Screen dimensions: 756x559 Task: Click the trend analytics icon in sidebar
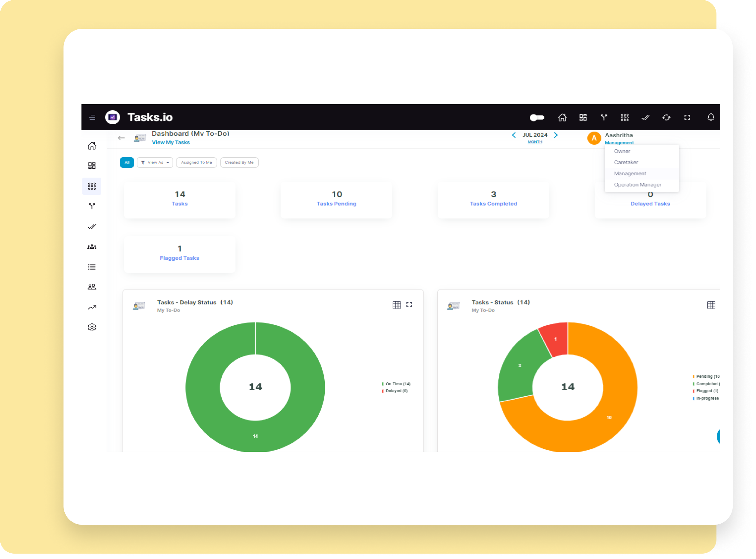pos(92,307)
